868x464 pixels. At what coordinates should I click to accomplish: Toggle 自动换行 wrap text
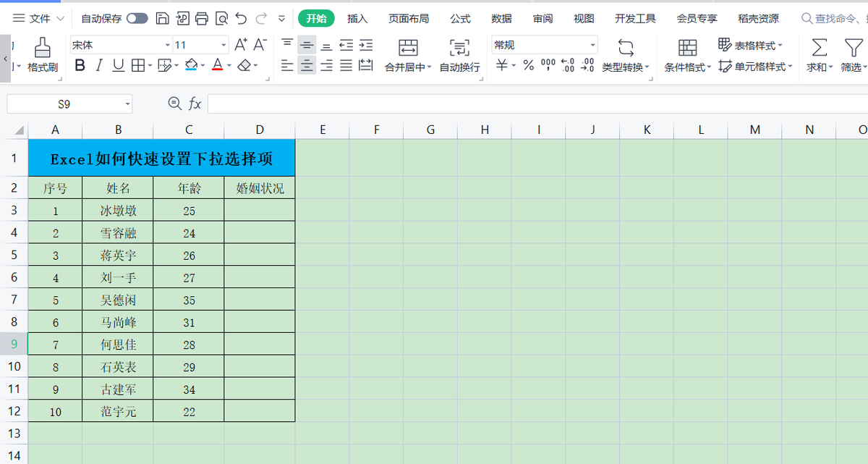(460, 55)
